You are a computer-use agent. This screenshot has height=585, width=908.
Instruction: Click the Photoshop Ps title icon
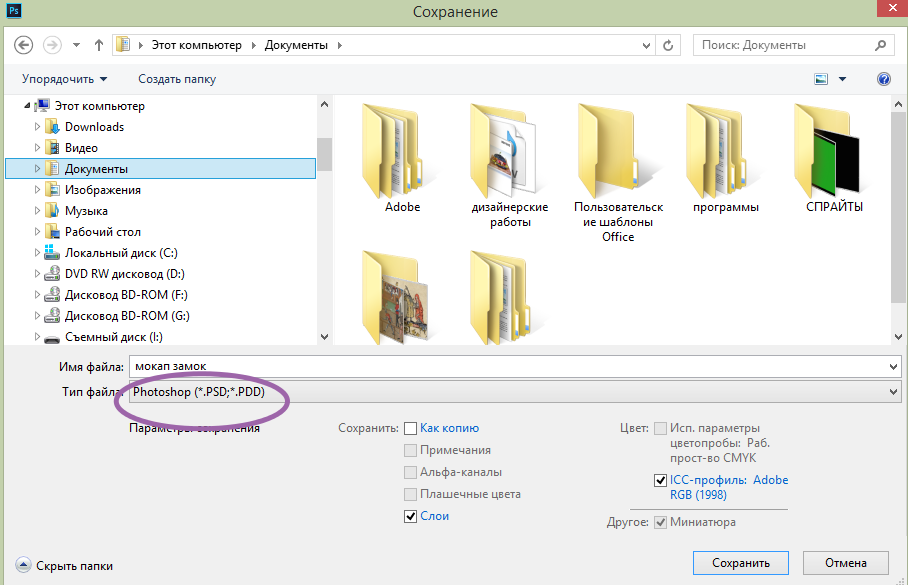(14, 10)
